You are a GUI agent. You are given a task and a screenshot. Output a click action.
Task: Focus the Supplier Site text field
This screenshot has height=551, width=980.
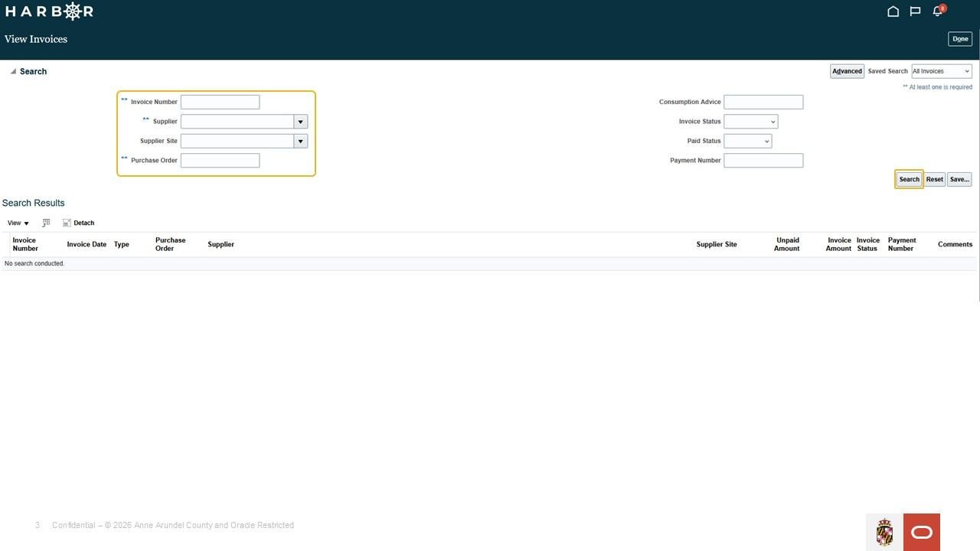tap(237, 141)
